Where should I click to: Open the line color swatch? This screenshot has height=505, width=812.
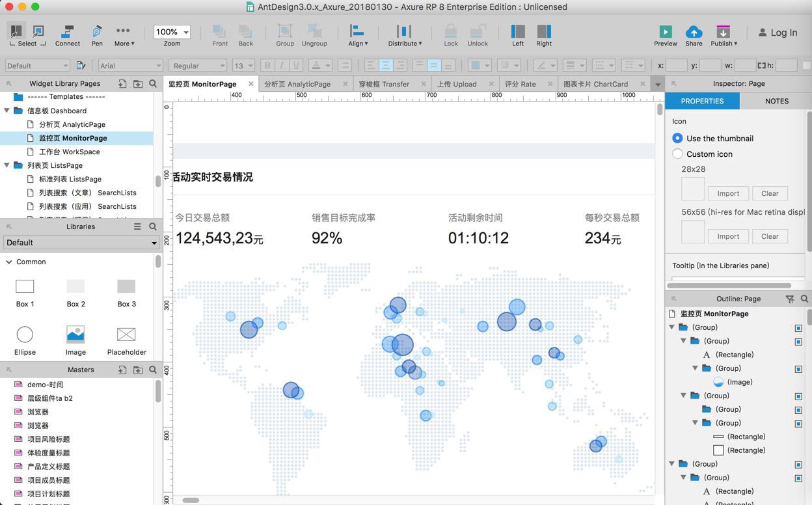coord(545,65)
